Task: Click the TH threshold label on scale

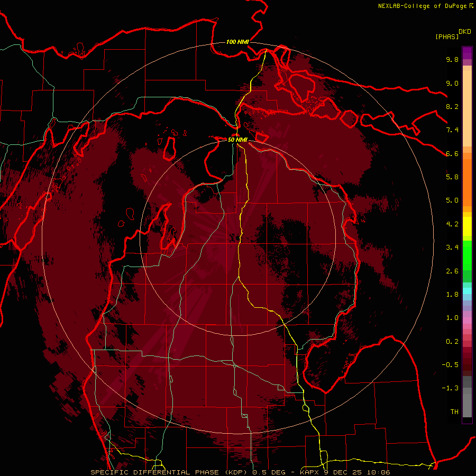Action: pyautogui.click(x=454, y=412)
